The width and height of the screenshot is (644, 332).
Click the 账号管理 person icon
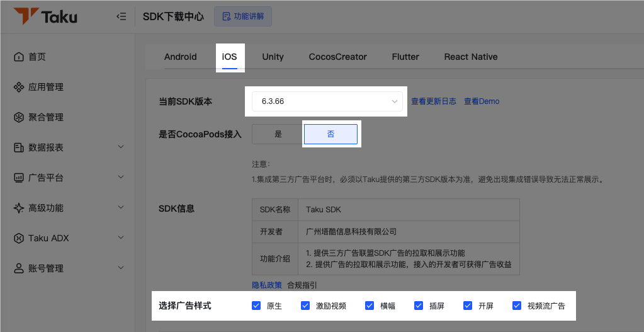click(19, 269)
